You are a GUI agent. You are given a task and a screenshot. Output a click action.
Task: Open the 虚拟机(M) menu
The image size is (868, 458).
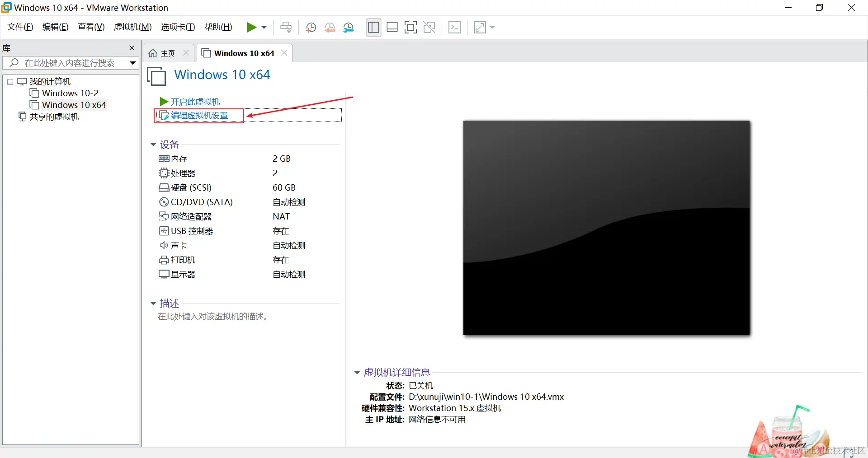coord(132,27)
